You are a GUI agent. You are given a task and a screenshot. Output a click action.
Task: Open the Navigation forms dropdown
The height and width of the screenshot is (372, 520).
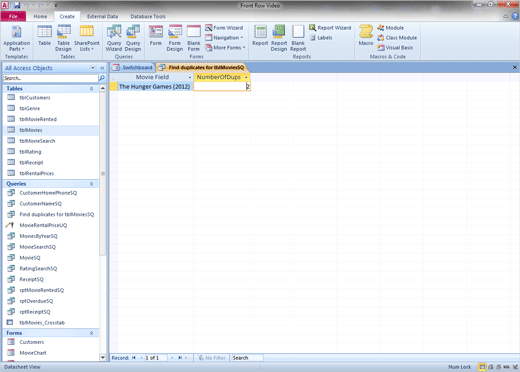click(x=224, y=38)
